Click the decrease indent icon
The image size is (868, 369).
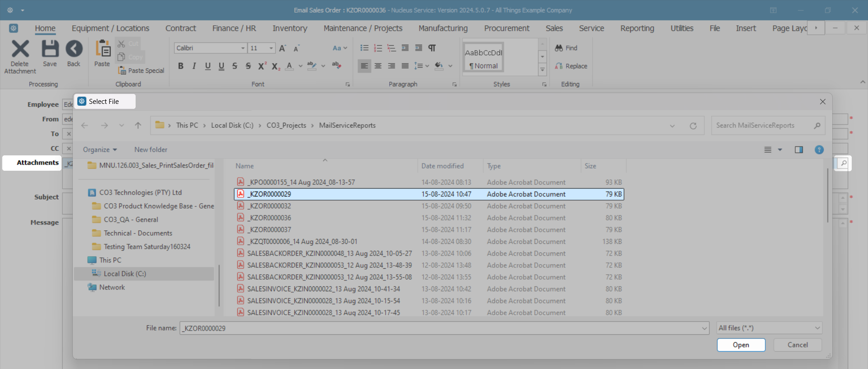[405, 48]
